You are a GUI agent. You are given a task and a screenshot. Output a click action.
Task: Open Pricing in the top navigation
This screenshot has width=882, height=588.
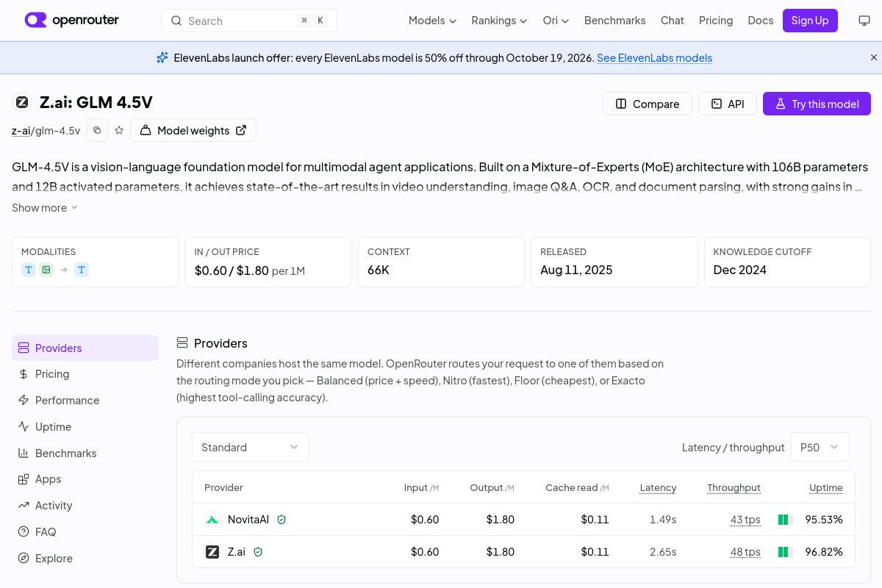716,21
